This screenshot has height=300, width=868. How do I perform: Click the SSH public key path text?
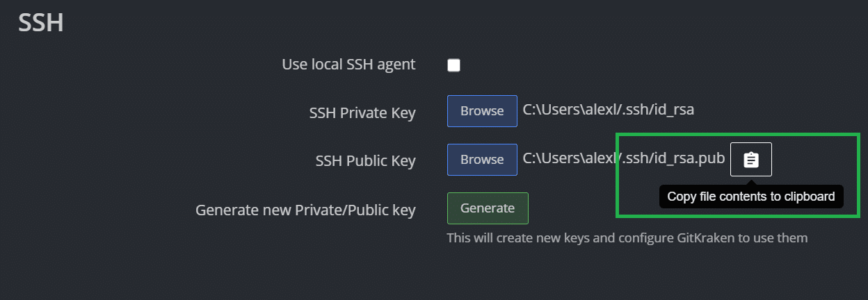tap(624, 159)
